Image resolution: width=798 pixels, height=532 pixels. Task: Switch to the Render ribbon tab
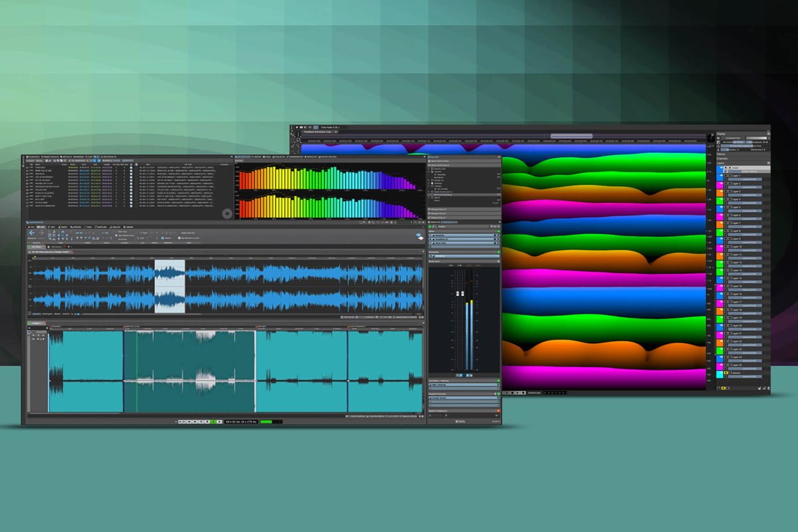(x=128, y=227)
